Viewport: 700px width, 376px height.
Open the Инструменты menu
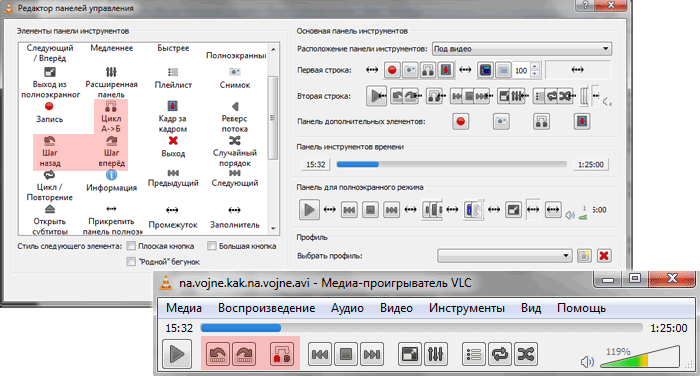pyautogui.click(x=467, y=308)
